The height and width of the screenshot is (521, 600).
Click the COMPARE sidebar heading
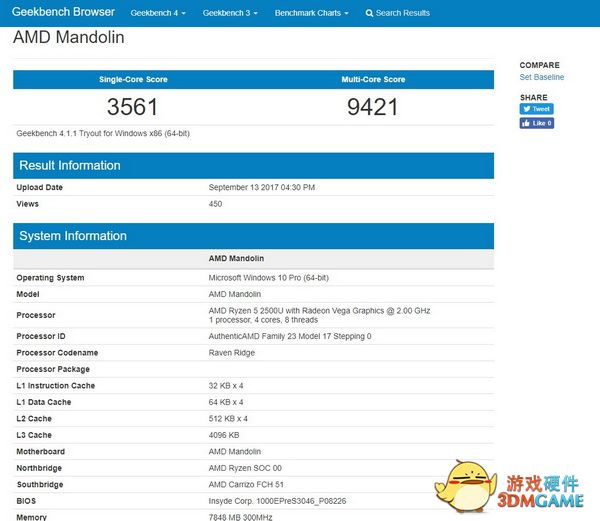click(x=540, y=65)
